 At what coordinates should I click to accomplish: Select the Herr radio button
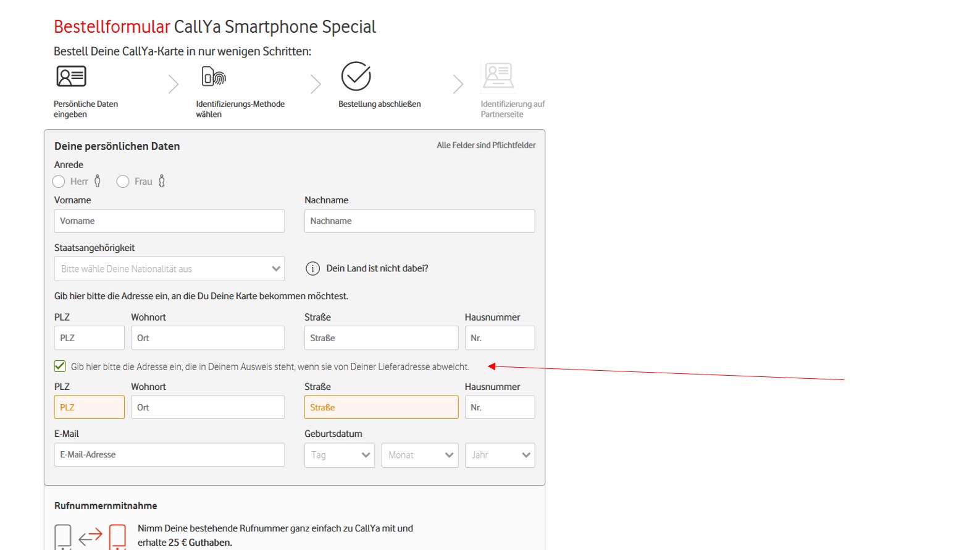point(59,182)
